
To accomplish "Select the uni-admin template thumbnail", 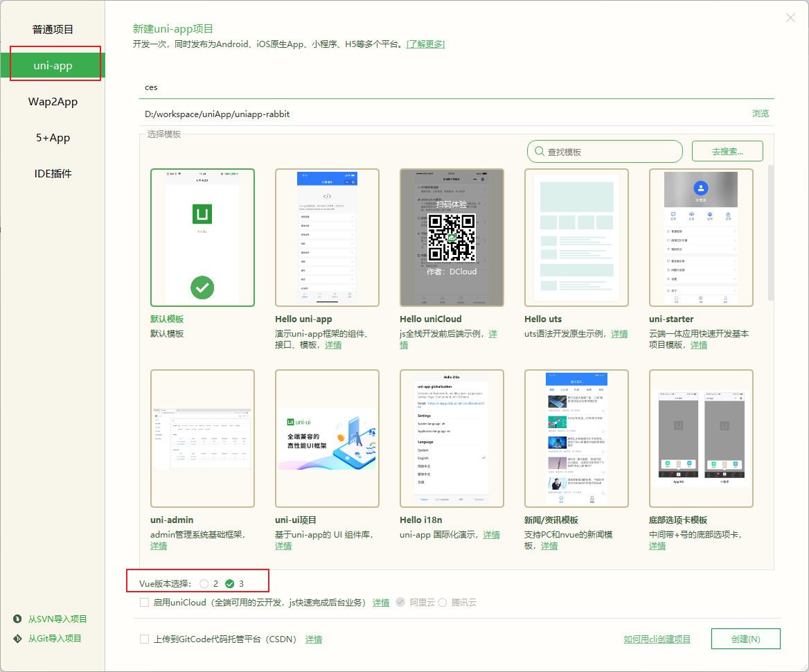I will (x=202, y=439).
